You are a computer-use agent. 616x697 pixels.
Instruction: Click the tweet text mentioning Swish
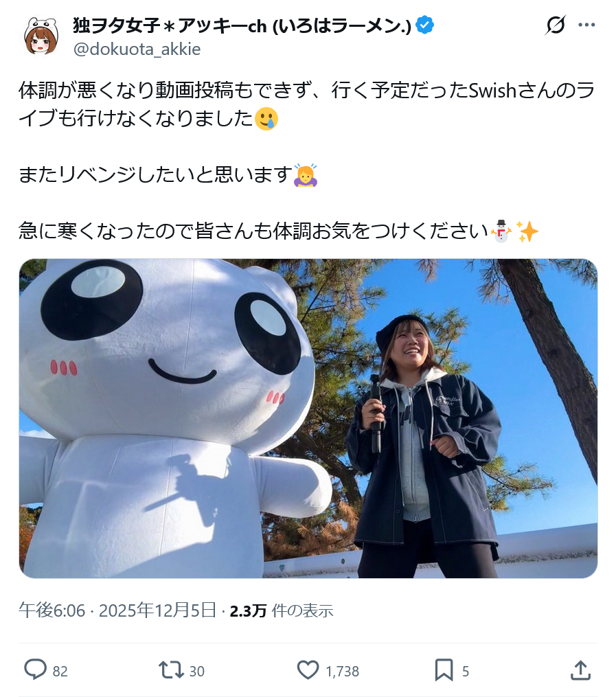(x=307, y=104)
